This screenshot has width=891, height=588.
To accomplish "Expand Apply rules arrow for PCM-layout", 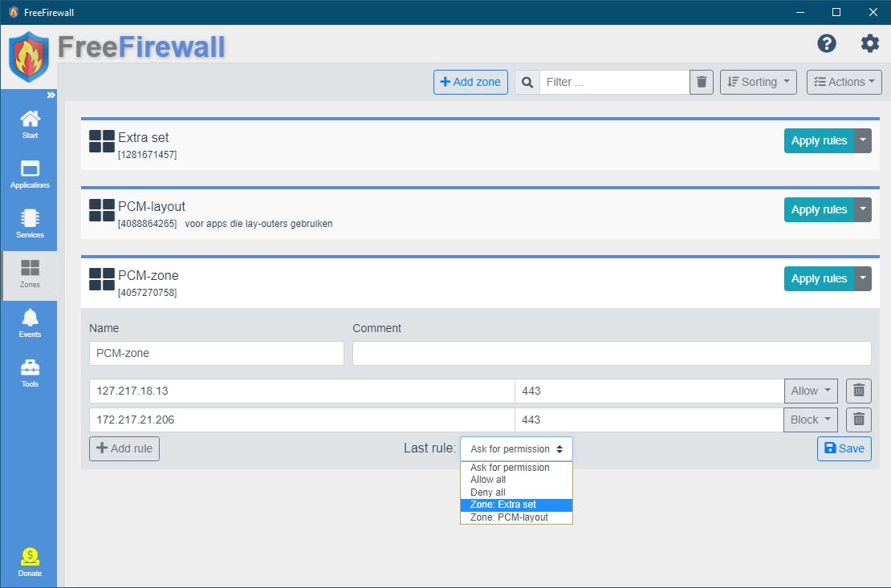I will click(863, 209).
